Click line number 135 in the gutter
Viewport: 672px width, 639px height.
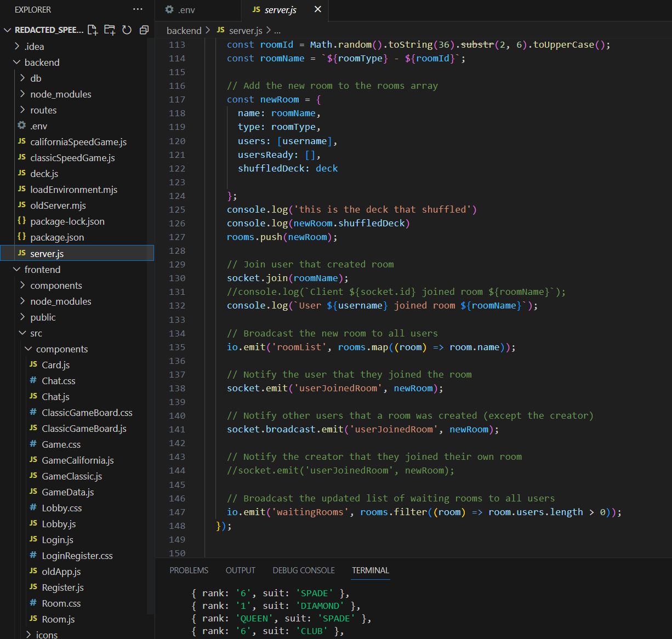pyautogui.click(x=177, y=347)
